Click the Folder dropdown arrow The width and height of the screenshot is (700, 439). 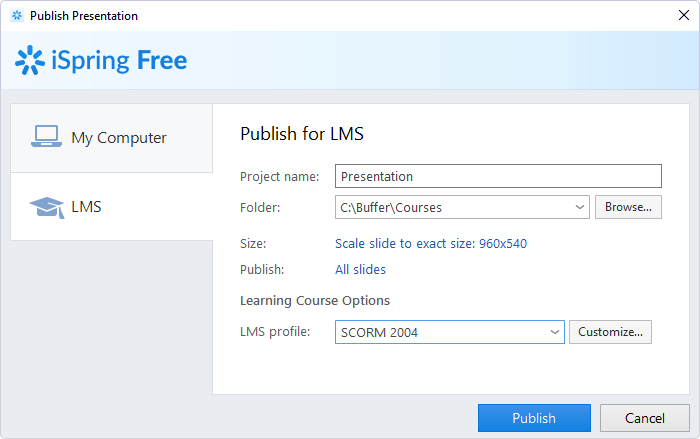click(579, 207)
